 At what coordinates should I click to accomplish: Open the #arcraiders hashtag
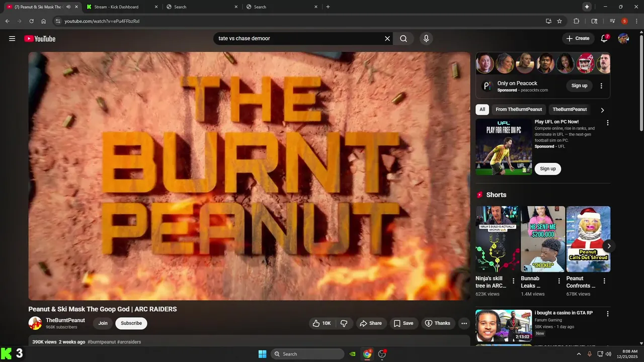(x=129, y=342)
